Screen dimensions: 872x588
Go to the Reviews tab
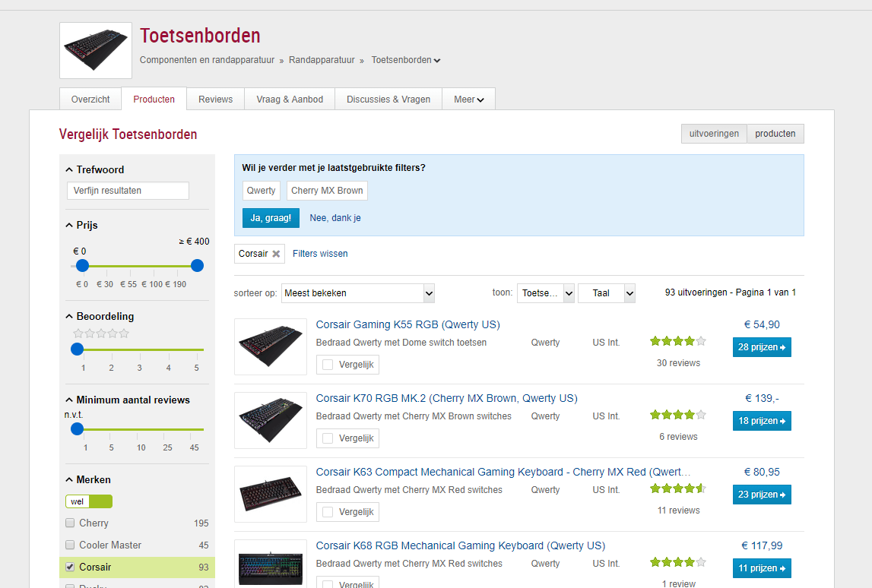point(216,100)
